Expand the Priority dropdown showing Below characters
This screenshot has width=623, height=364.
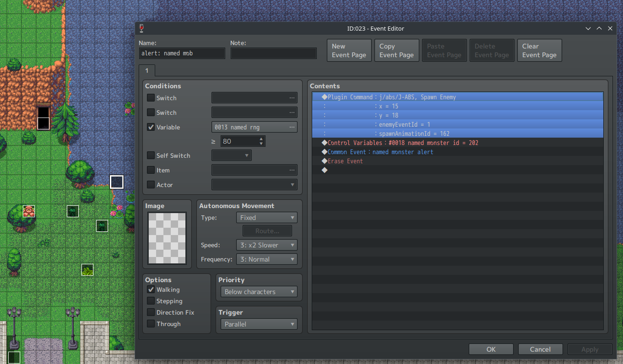tap(259, 292)
